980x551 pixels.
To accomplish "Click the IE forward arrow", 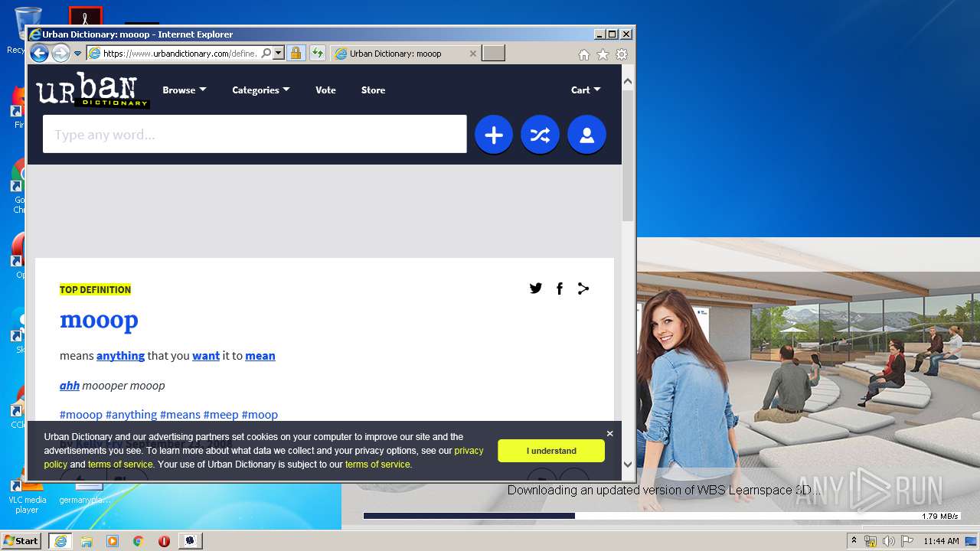I will point(60,54).
